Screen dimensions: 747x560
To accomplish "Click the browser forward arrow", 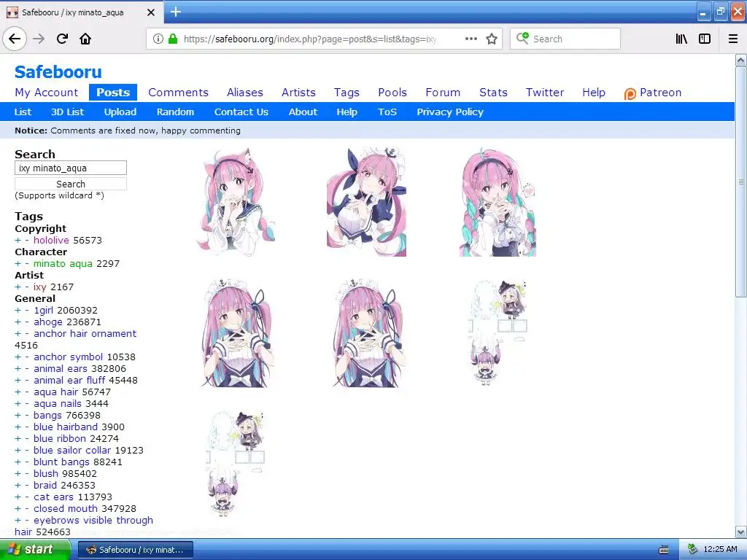I will coord(39,39).
